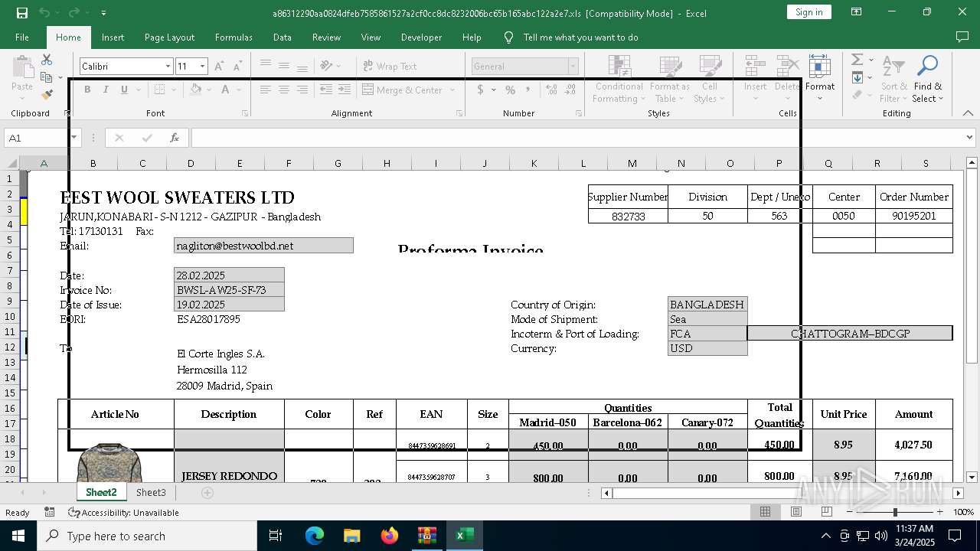The image size is (980, 551).
Task: Open the Alignment settings dialog launcher
Action: 459,113
